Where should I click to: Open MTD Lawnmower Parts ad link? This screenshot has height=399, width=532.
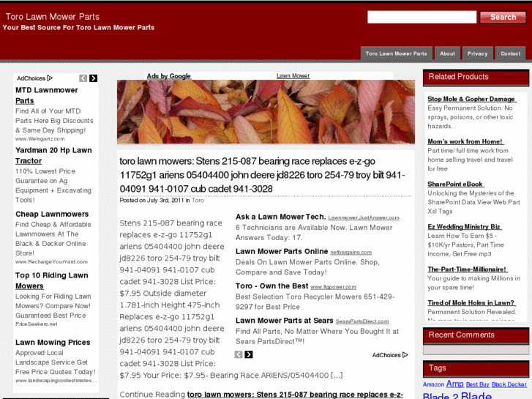click(47, 95)
